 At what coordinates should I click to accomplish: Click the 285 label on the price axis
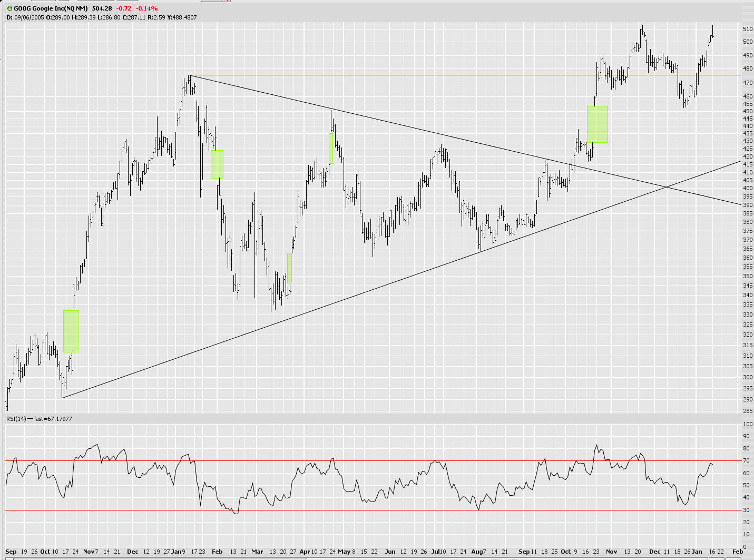tap(748, 411)
